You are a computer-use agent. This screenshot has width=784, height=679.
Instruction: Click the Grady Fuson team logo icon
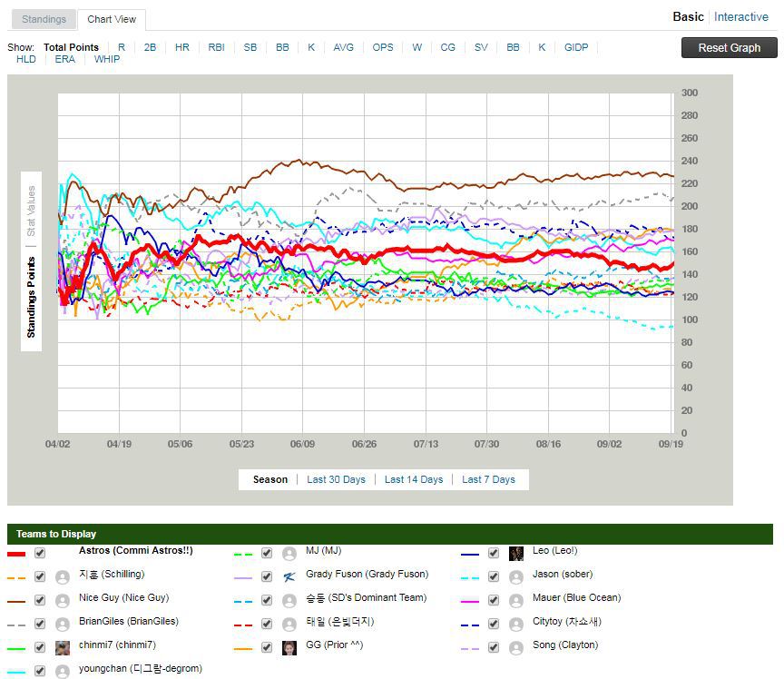coord(289,577)
